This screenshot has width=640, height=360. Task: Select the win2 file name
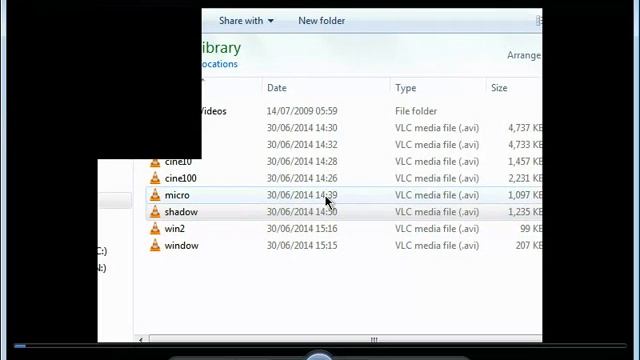tap(175, 229)
